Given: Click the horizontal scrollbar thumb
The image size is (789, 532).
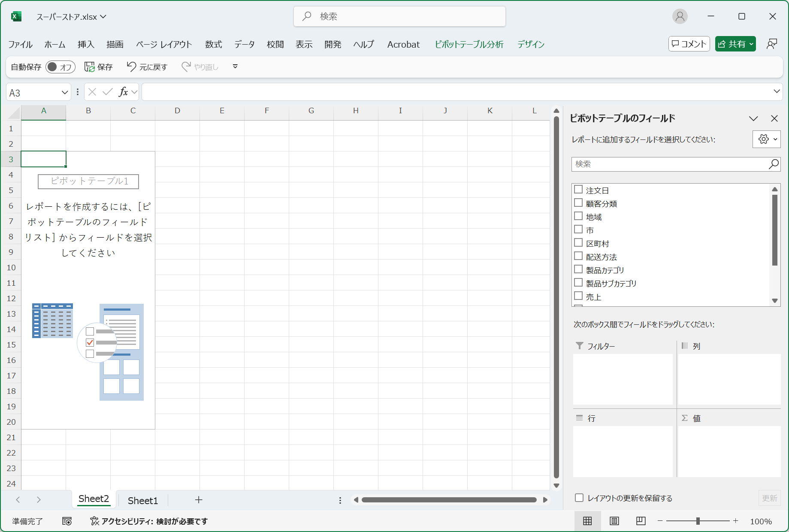Looking at the screenshot, I should point(449,500).
